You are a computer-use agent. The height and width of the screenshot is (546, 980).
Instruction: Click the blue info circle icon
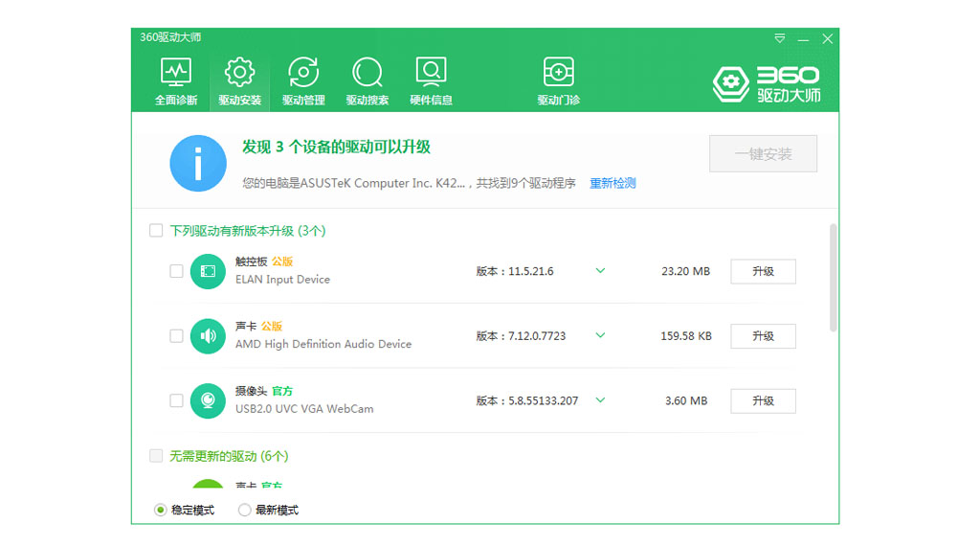pyautogui.click(x=198, y=163)
